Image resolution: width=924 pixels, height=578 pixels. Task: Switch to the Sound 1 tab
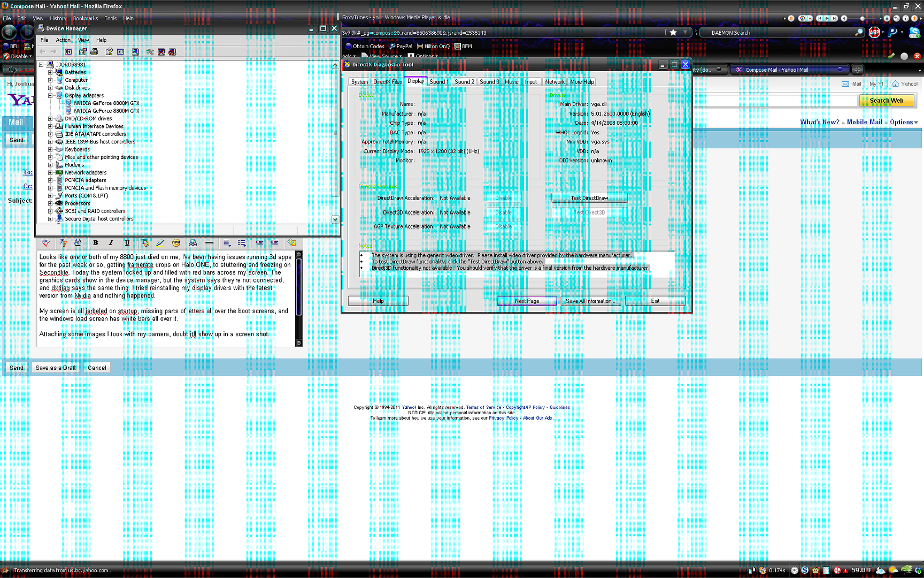click(438, 82)
